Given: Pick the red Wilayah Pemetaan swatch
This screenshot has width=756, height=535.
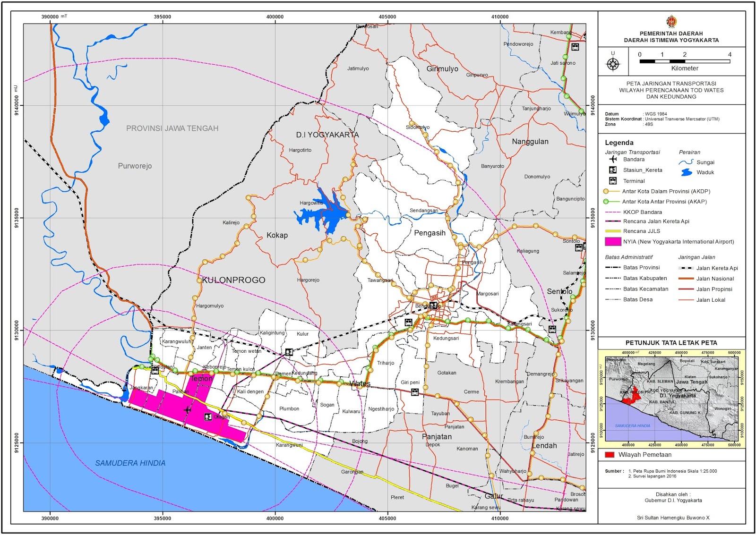Looking at the screenshot, I should click(x=610, y=455).
